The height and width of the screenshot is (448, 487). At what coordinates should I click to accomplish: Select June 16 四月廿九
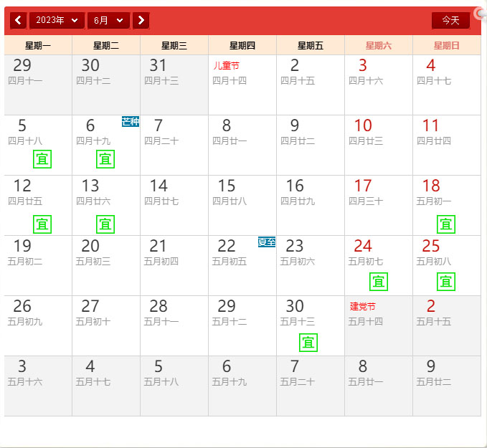[311, 206]
